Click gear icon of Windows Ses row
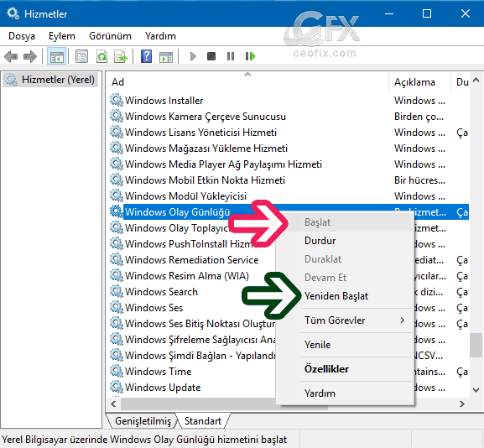 (x=117, y=308)
